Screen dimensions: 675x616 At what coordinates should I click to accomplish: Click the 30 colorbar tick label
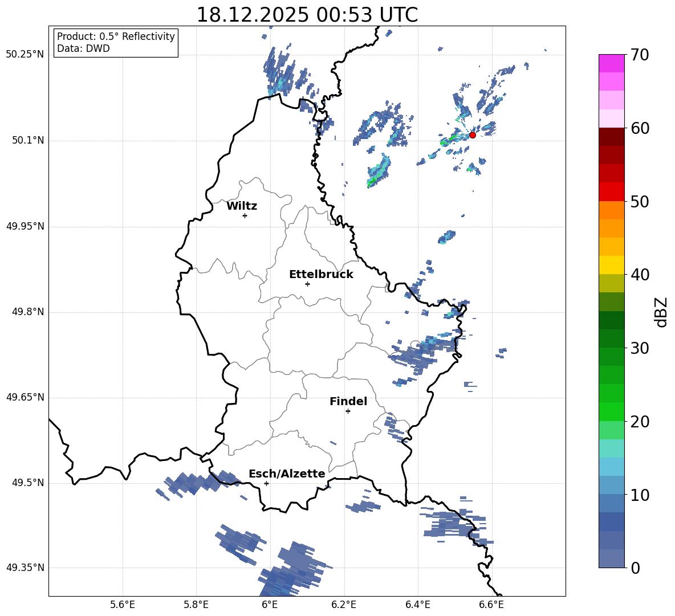[640, 348]
